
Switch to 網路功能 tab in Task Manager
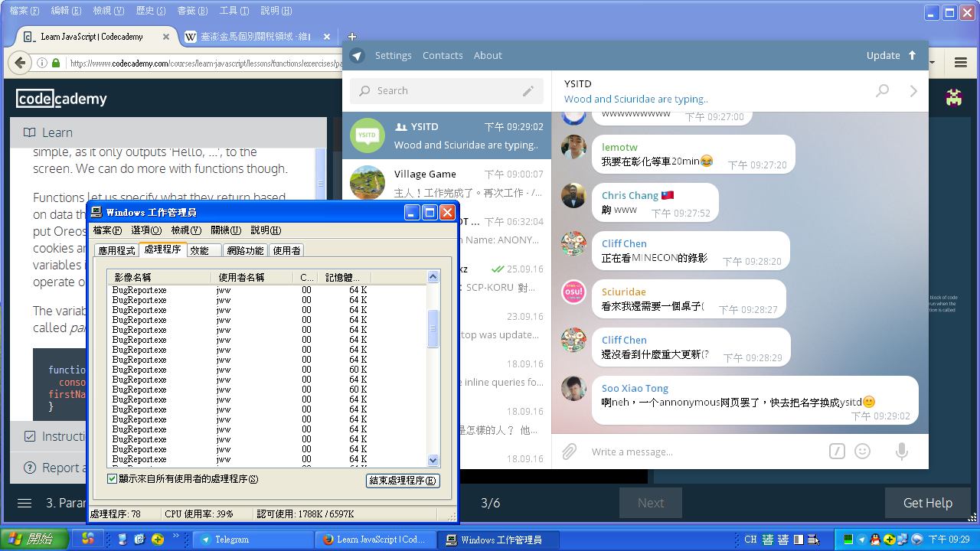[245, 250]
